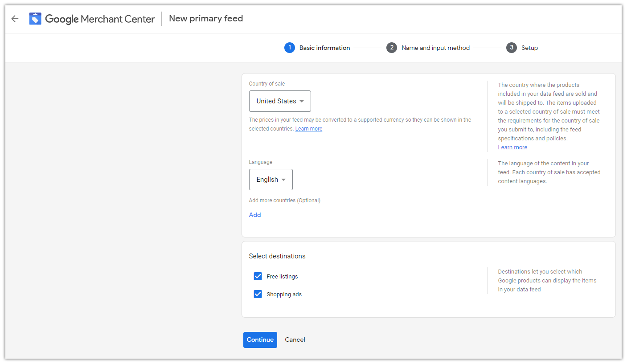Click the Add more countries (Optional) text
627x364 pixels.
(x=285, y=200)
